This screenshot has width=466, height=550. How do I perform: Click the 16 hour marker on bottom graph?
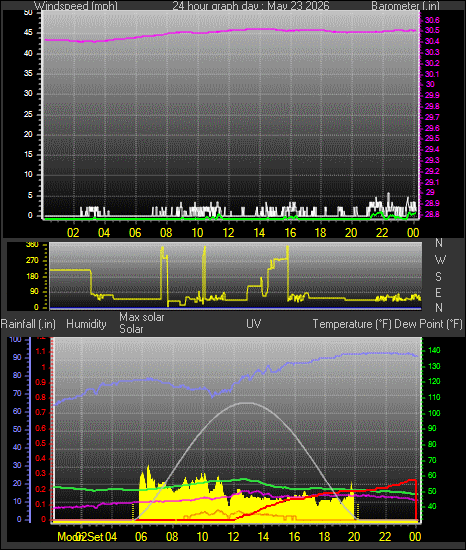(294, 537)
